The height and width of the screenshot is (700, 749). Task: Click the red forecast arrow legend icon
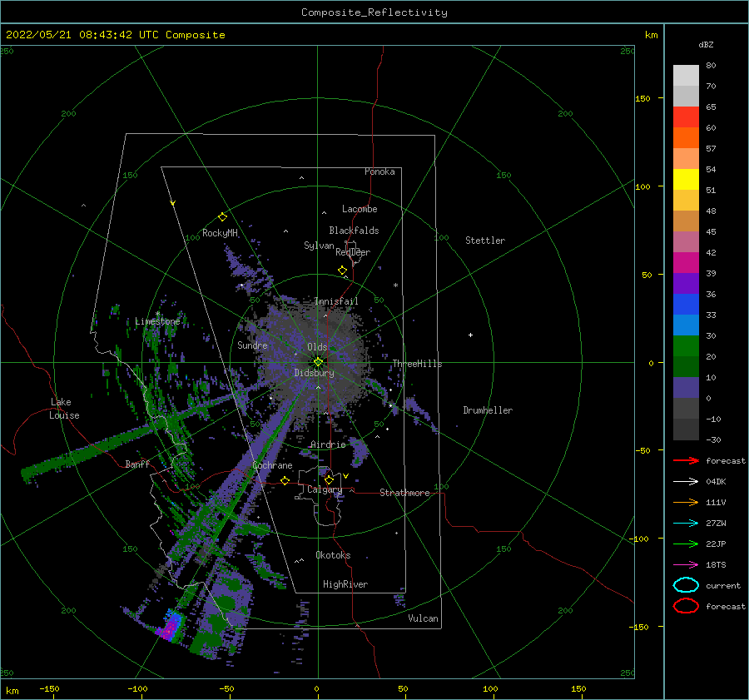pyautogui.click(x=686, y=460)
